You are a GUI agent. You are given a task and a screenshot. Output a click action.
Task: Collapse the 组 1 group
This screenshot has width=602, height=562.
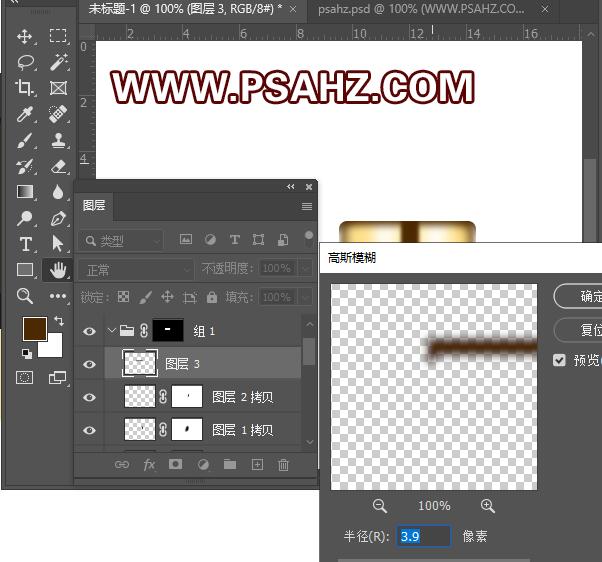(111, 330)
